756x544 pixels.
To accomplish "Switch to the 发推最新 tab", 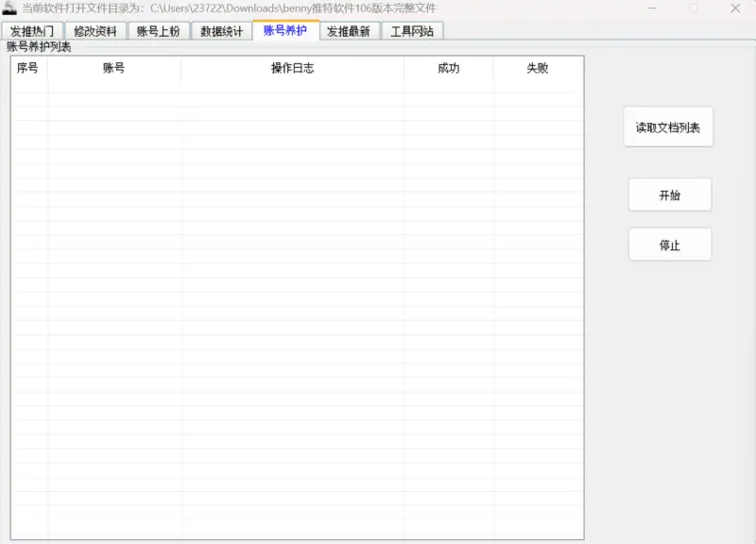I will (x=349, y=31).
